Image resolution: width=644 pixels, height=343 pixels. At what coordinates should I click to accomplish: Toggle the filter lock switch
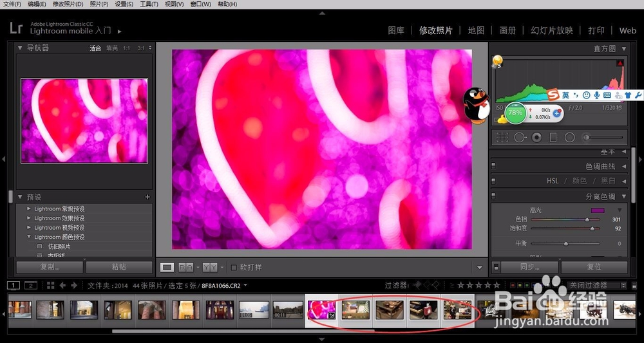(x=634, y=286)
